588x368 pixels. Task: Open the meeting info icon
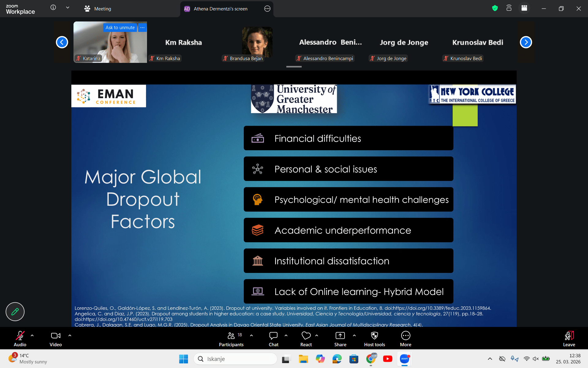pos(53,7)
